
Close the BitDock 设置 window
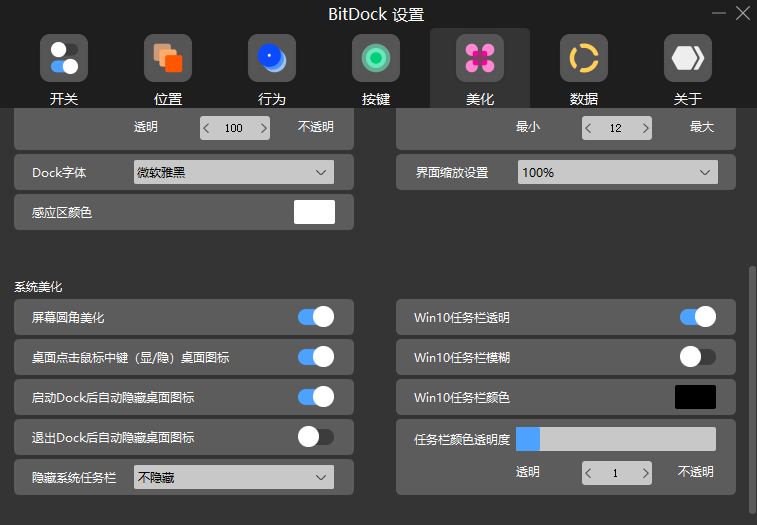(x=743, y=13)
